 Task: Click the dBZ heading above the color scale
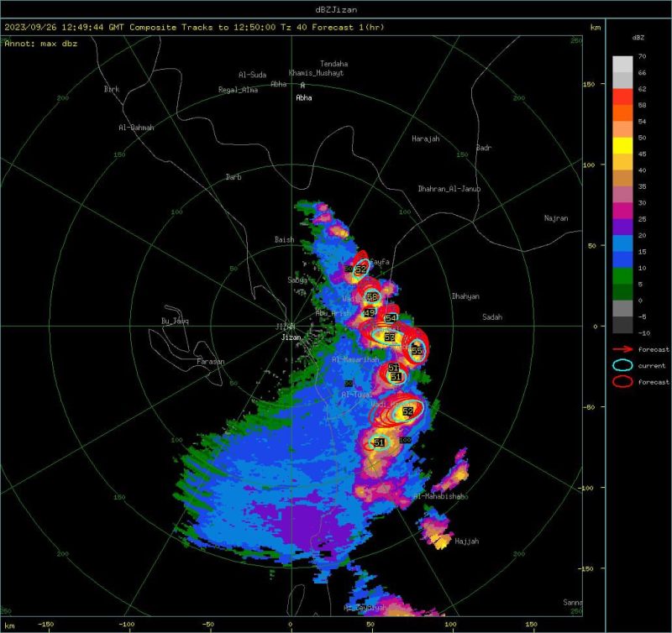click(x=638, y=38)
